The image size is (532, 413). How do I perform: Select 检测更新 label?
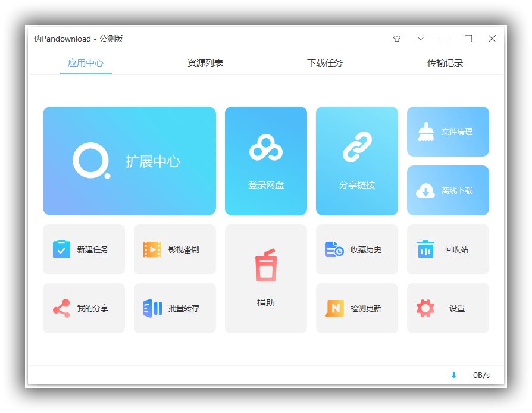point(366,308)
